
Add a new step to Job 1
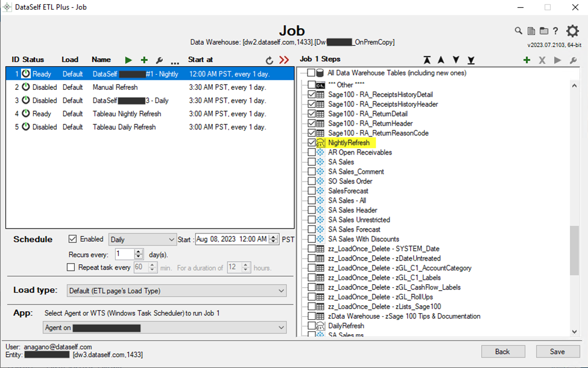(x=526, y=60)
